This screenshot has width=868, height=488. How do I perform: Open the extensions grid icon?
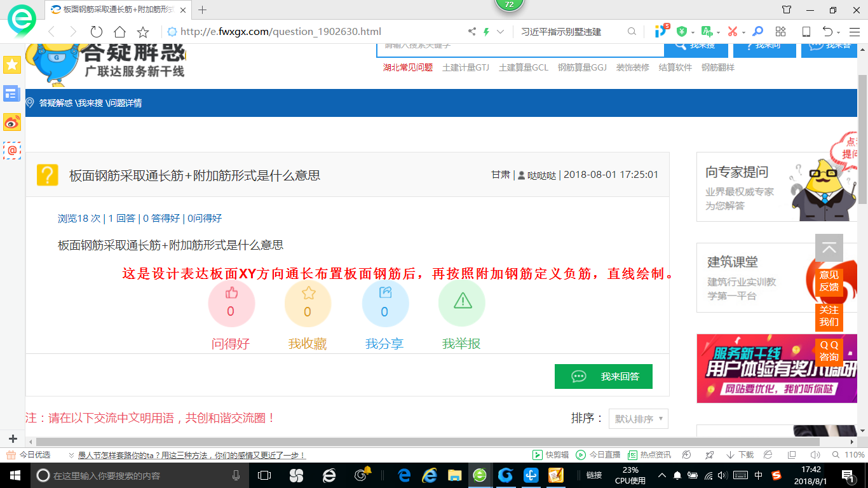click(x=781, y=32)
